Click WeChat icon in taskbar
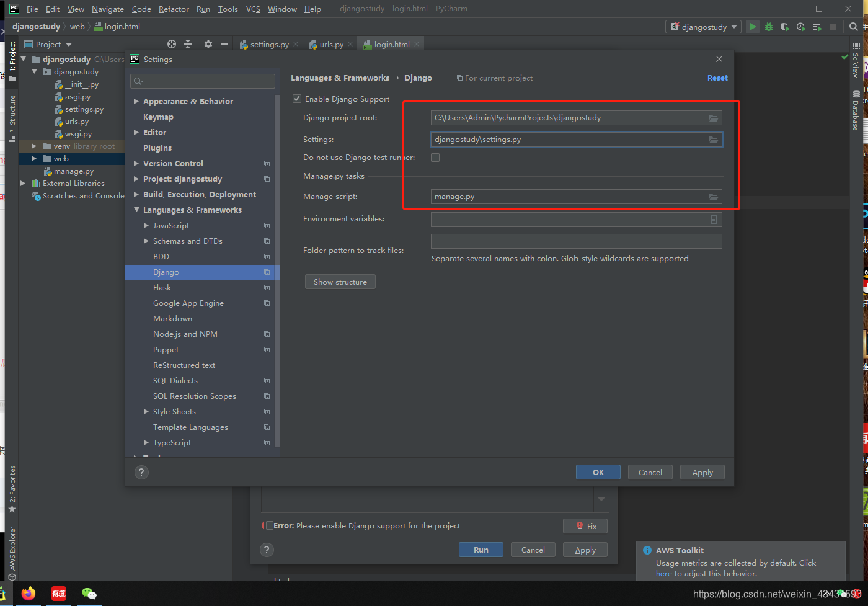868x606 pixels. 89,593
